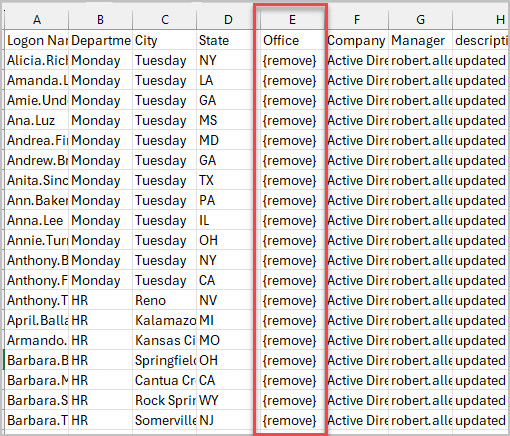Select the Reno city cell
Image resolution: width=510 pixels, height=436 pixels.
pyautogui.click(x=165, y=300)
